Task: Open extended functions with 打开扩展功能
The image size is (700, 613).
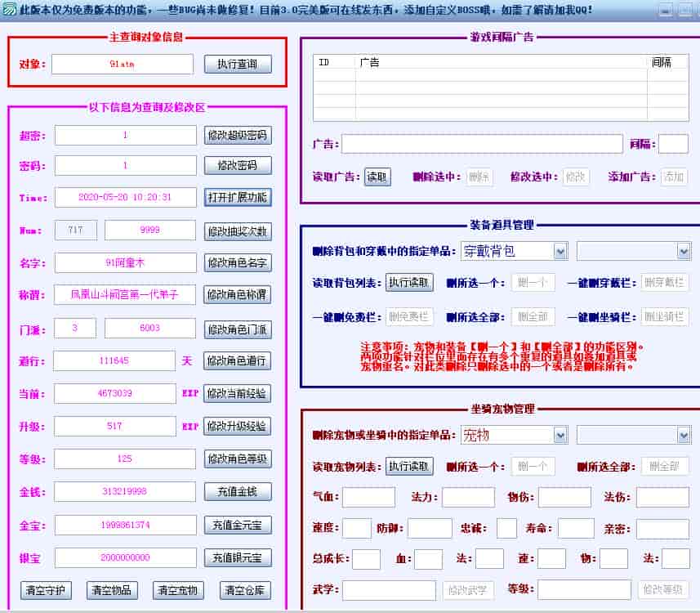Action: click(237, 197)
